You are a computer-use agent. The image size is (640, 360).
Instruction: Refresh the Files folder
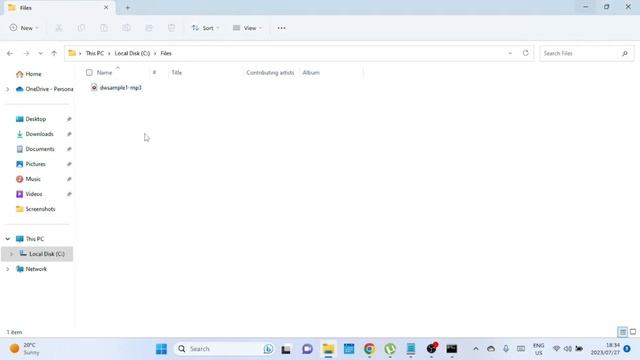526,53
